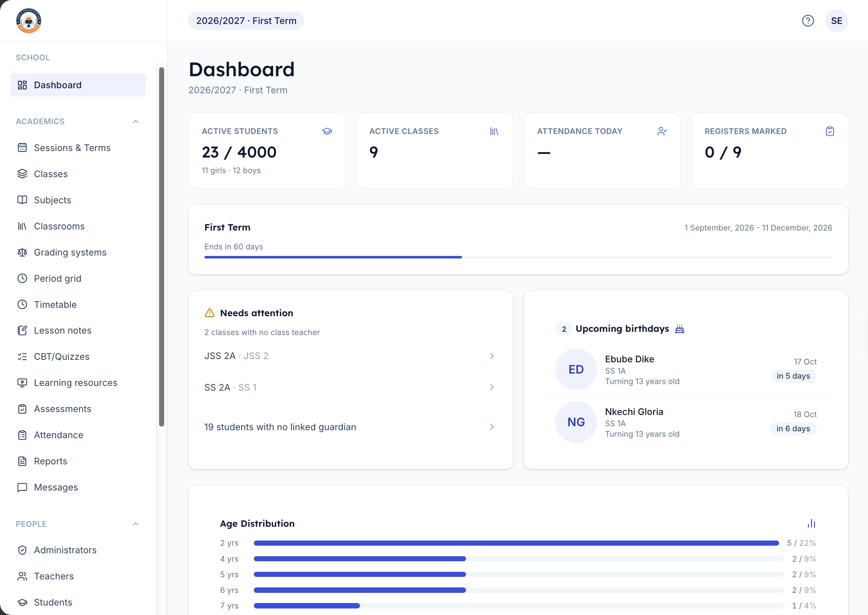
Task: Click the NG avatar for Nkechi Gloria
Action: 576,422
